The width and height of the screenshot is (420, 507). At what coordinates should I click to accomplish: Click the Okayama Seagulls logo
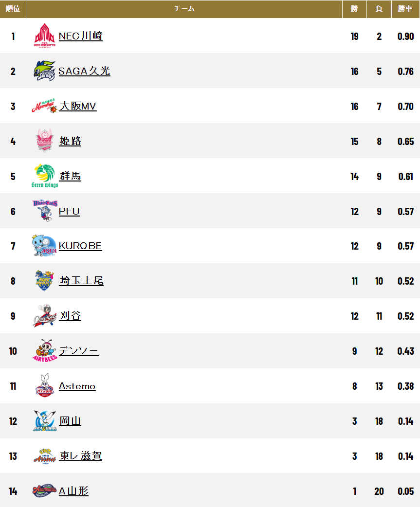point(45,421)
